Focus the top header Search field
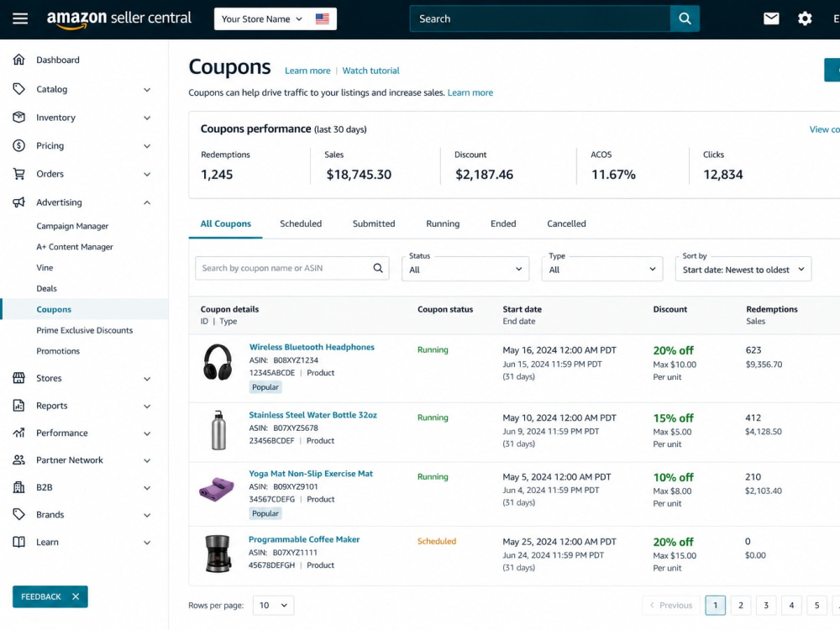840x630 pixels. point(540,18)
